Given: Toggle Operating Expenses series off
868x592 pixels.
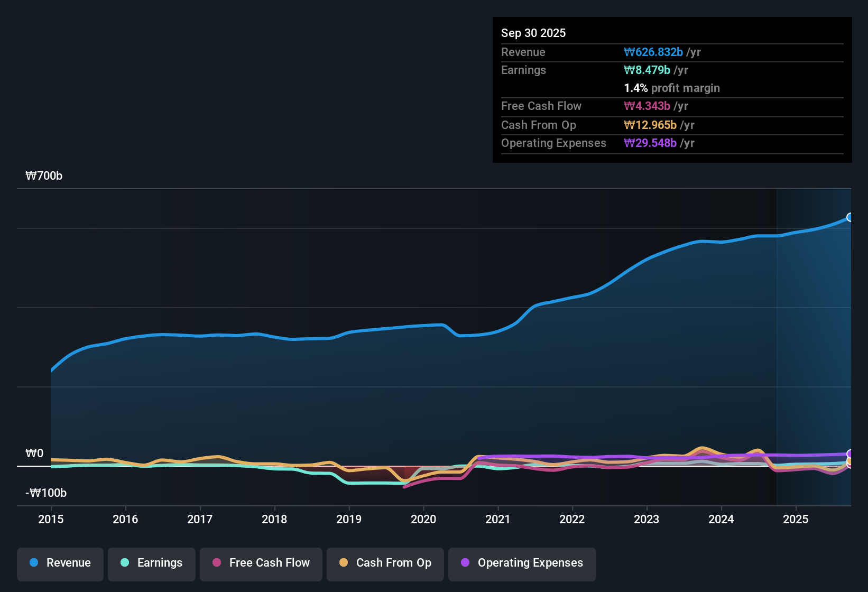Looking at the screenshot, I should point(522,563).
